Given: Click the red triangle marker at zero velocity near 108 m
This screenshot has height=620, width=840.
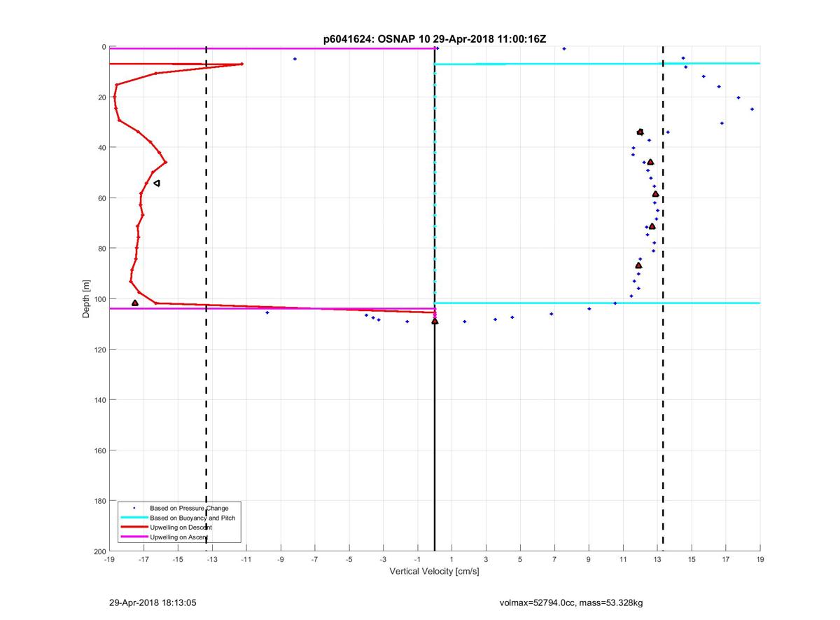Looking at the screenshot, I should (435, 321).
